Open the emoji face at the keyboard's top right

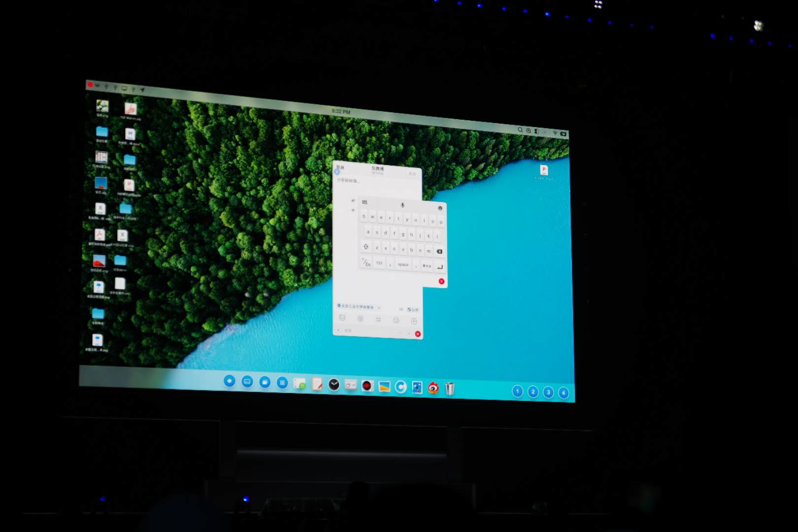[440, 208]
